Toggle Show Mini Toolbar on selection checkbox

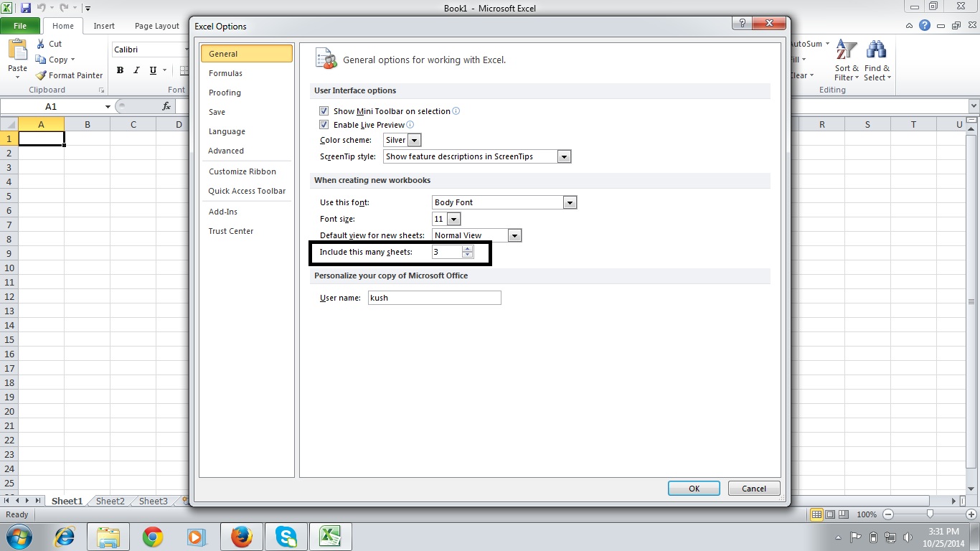324,111
